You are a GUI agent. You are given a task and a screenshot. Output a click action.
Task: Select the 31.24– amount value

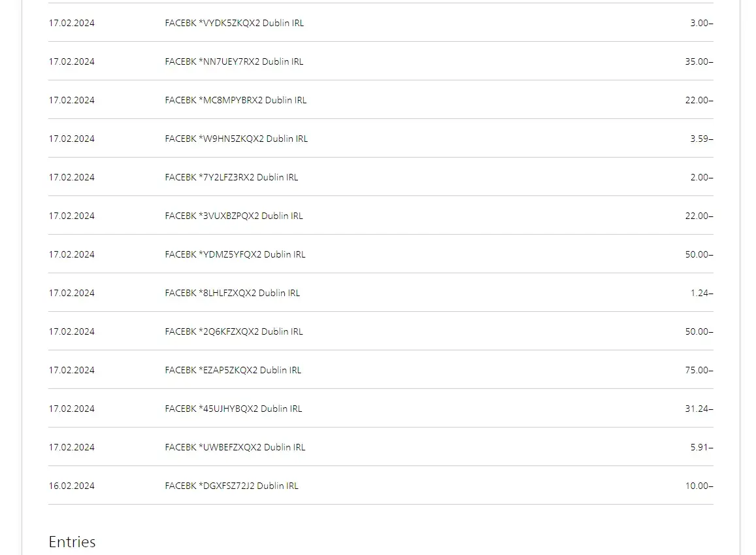point(698,409)
